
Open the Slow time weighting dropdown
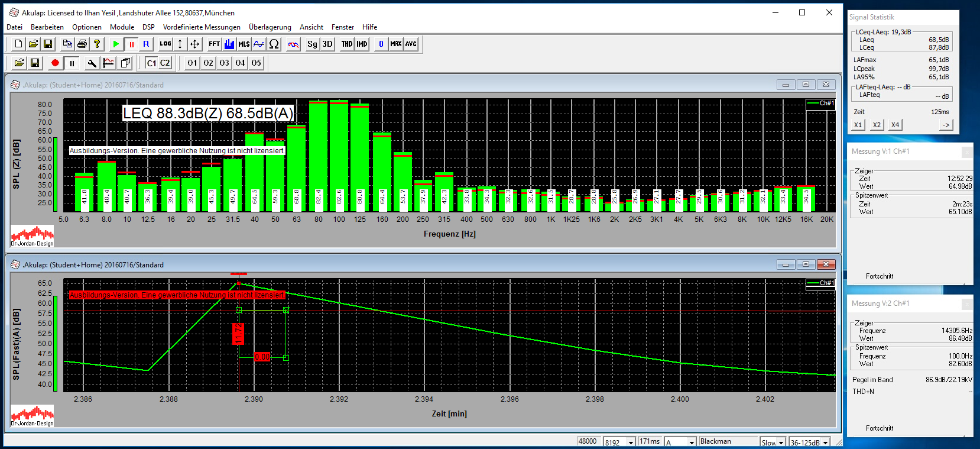tap(781, 442)
